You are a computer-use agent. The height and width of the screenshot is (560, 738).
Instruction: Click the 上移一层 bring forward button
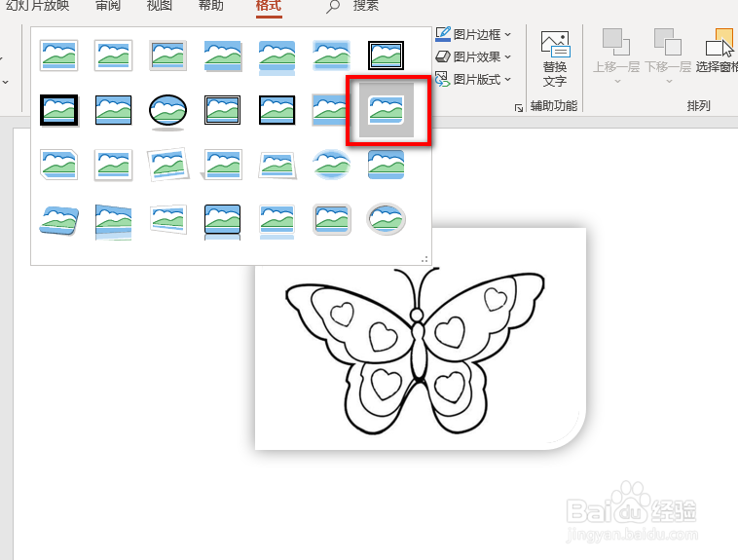point(616,51)
